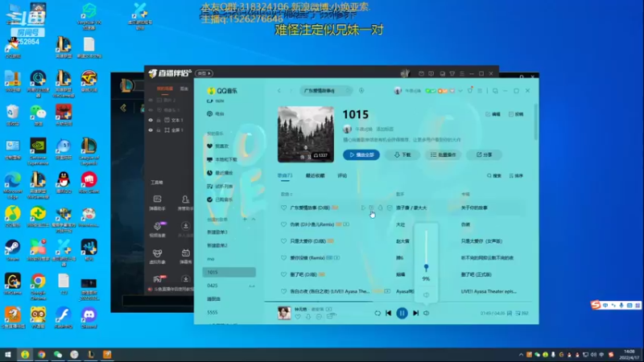Expand the account dropdown arrow in QQ Music

[460, 91]
